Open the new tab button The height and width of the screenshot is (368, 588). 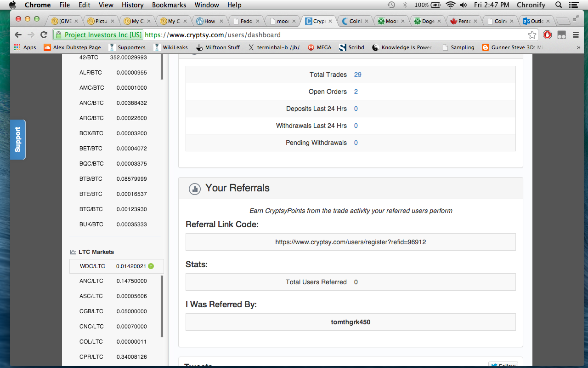(x=563, y=22)
